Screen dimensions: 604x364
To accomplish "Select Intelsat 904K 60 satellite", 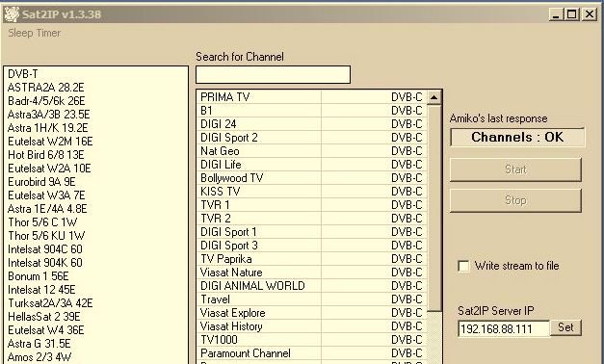I will point(95,262).
